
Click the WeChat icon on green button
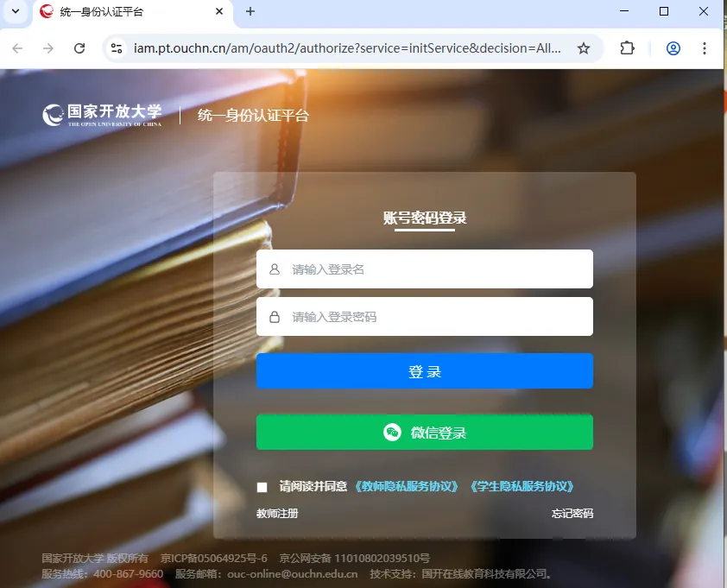[392, 433]
